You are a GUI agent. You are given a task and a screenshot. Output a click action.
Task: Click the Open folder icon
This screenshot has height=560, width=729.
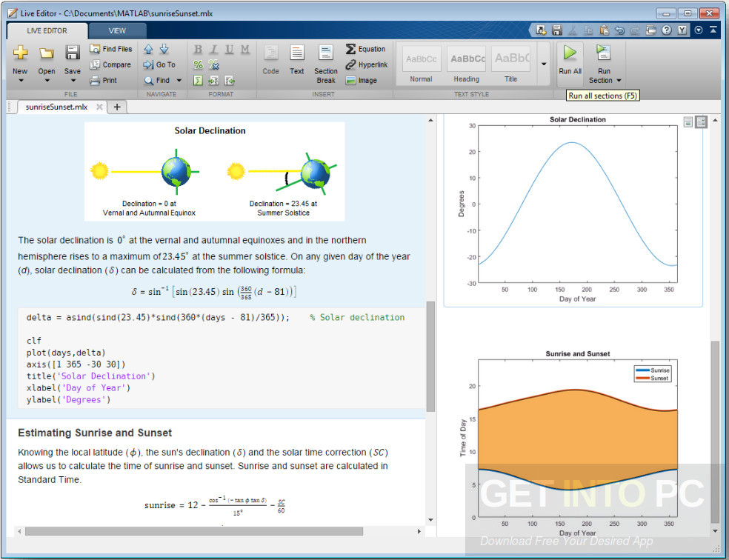(x=46, y=53)
